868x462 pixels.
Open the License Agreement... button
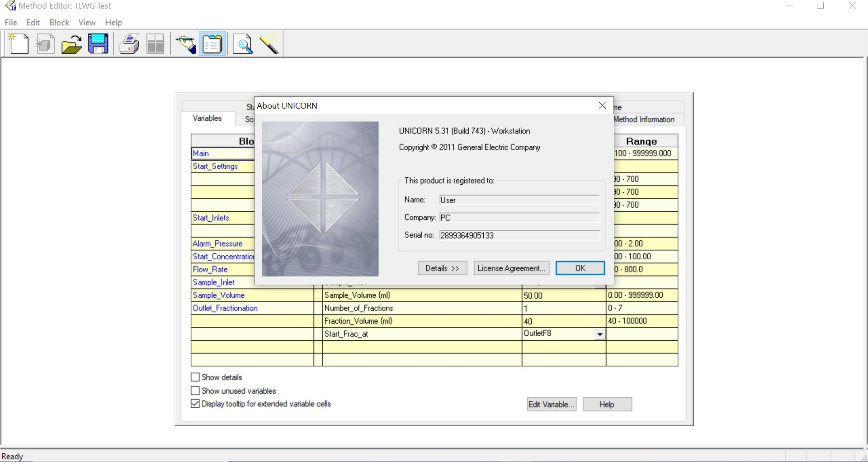tap(511, 268)
